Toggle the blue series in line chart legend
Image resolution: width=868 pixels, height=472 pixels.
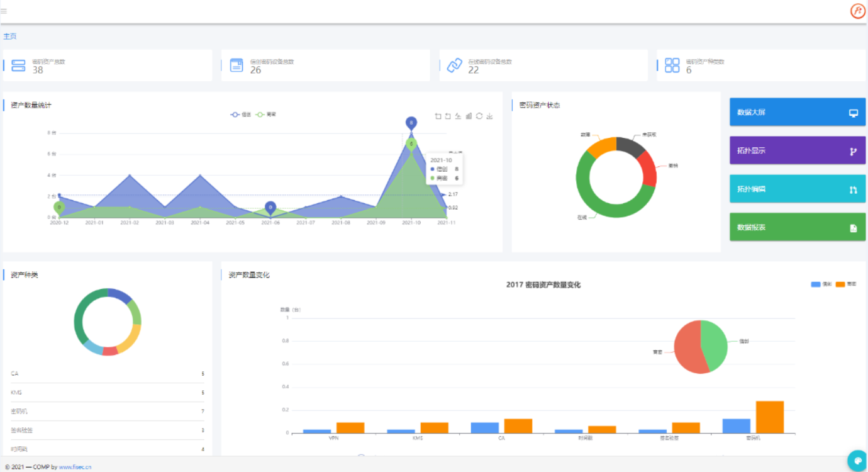coord(241,115)
